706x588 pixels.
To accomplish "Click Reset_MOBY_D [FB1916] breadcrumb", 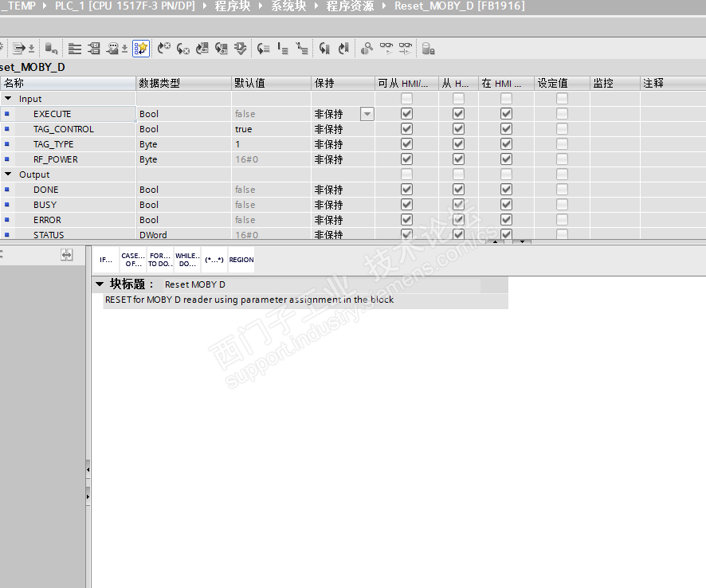I will pyautogui.click(x=460, y=6).
